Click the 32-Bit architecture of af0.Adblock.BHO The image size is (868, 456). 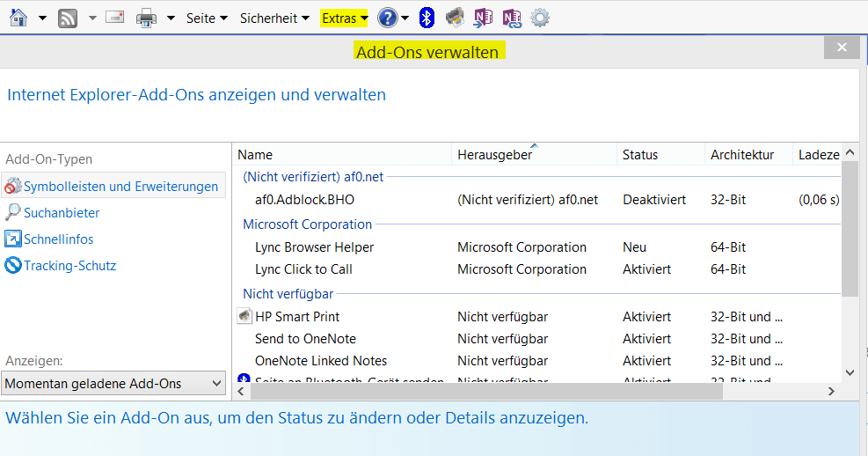point(728,200)
